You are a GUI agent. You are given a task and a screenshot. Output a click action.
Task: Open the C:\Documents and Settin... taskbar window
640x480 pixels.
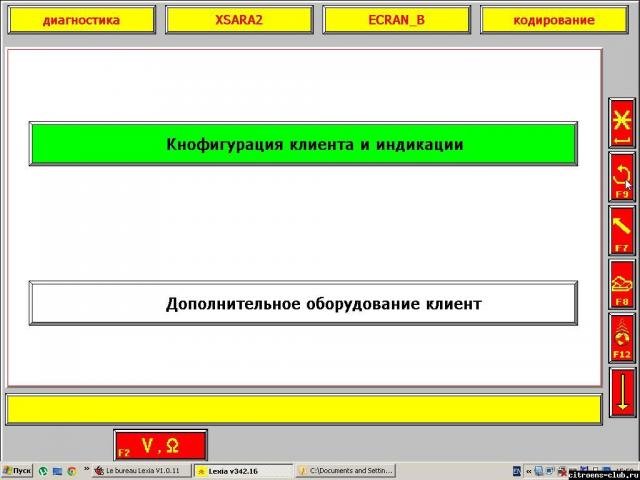tap(345, 471)
